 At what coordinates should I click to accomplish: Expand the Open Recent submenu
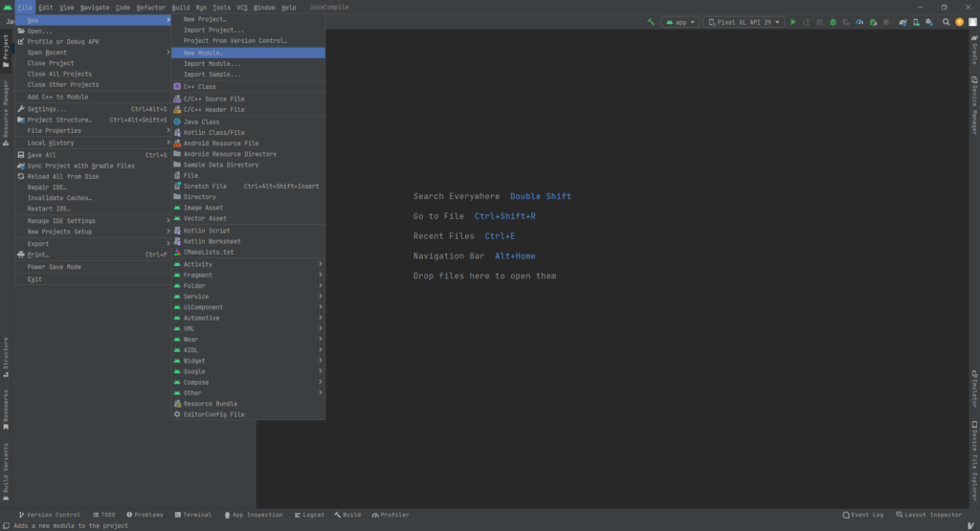(93, 53)
